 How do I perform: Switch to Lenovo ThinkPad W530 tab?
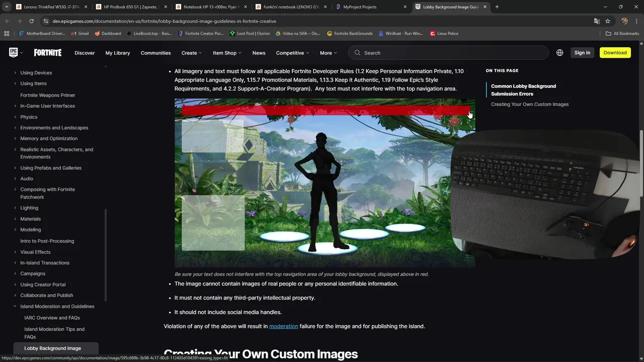point(52,7)
